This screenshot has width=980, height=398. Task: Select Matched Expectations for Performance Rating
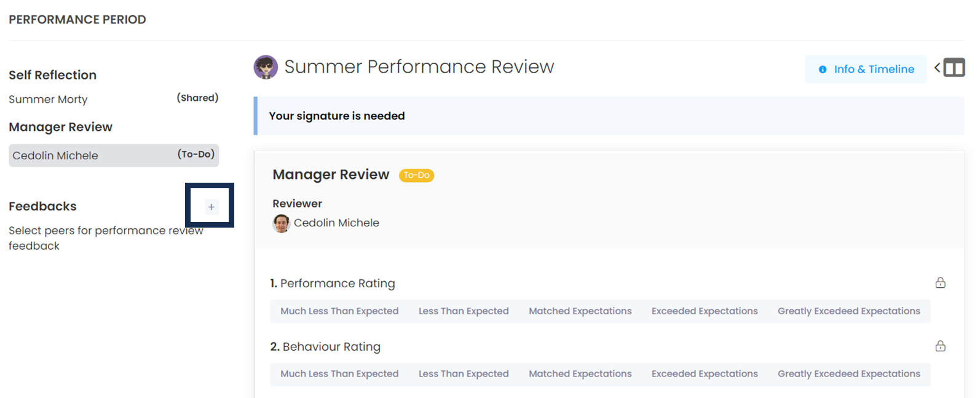click(x=580, y=311)
